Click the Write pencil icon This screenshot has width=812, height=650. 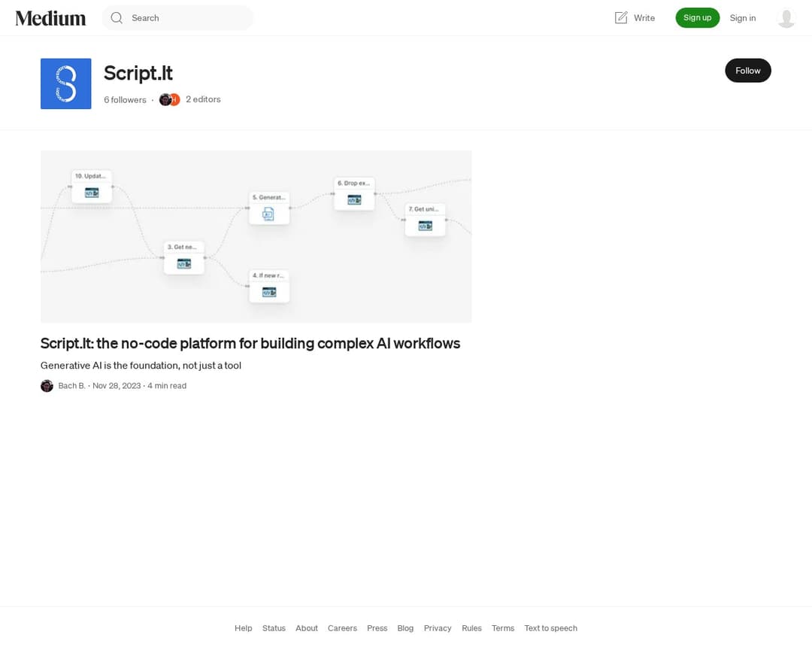point(621,18)
